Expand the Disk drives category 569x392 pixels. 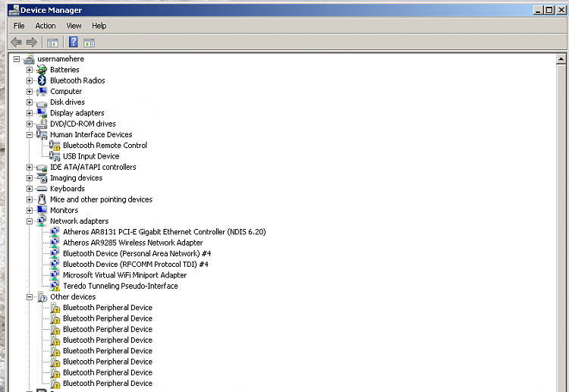pyautogui.click(x=30, y=102)
